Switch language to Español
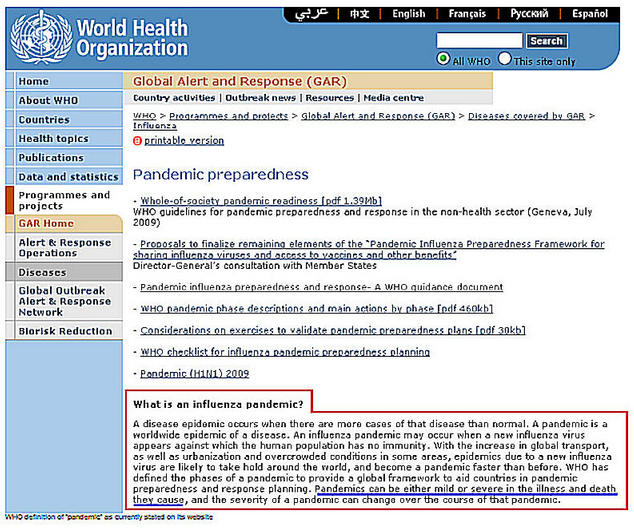Image resolution: width=634 pixels, height=528 pixels. tap(590, 14)
